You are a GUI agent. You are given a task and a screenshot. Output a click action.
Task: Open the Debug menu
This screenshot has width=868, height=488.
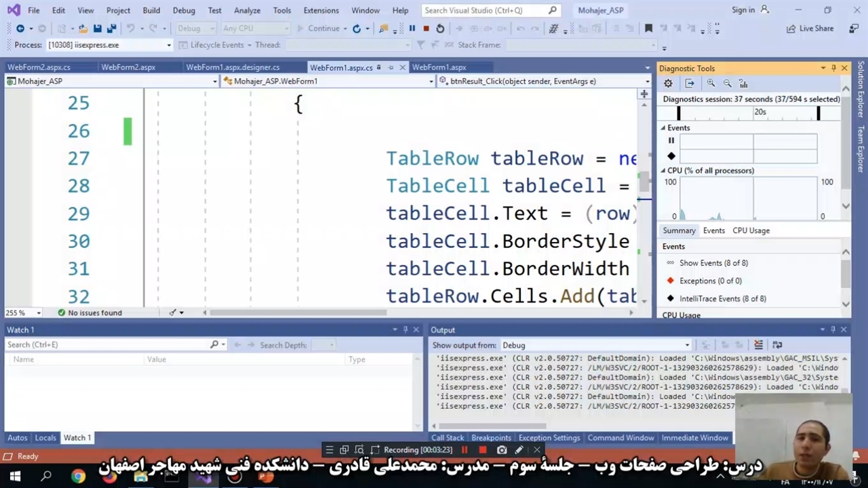coord(183,10)
